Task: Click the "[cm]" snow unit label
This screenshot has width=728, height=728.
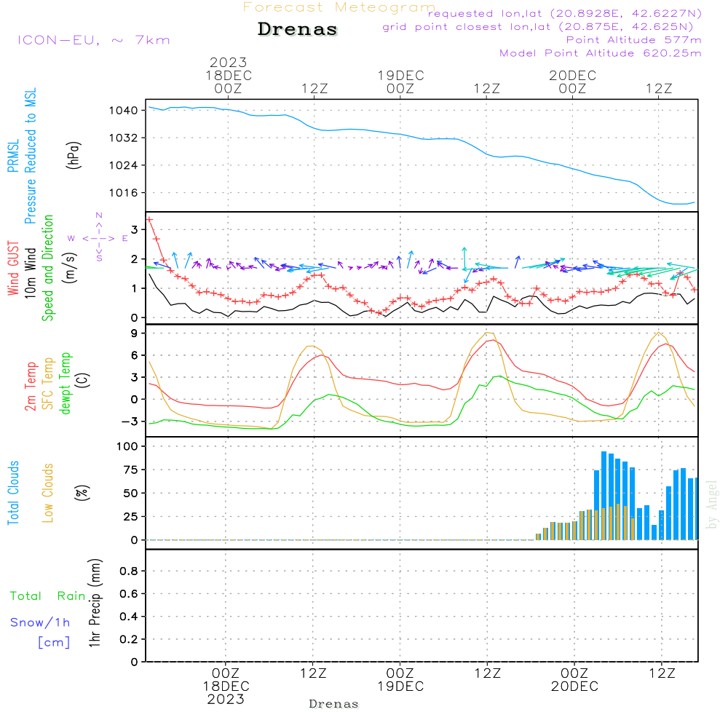Action: [54, 643]
